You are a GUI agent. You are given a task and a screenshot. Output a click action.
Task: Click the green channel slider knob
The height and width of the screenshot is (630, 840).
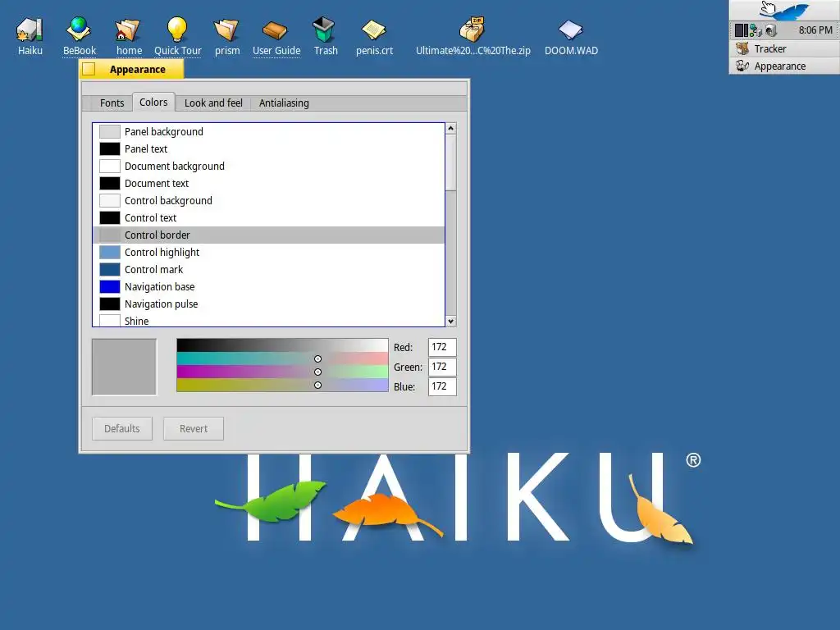pyautogui.click(x=317, y=372)
